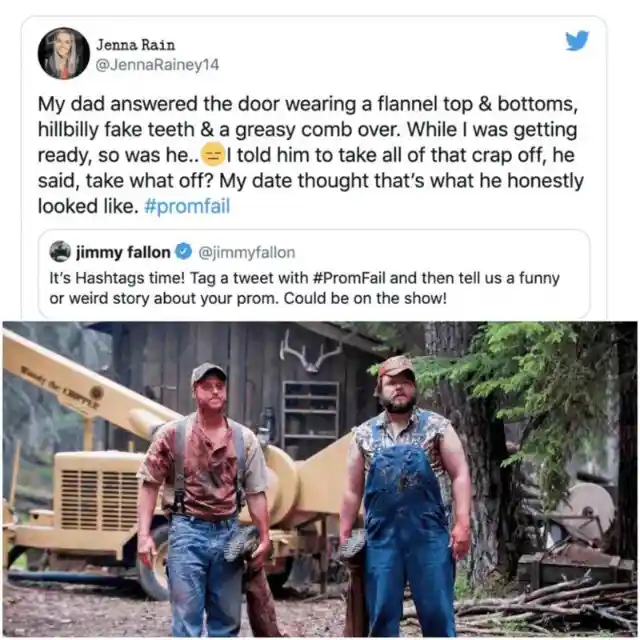Screen dimensions: 640x640
Task: Open the attached photo of two men
Action: (x=320, y=479)
